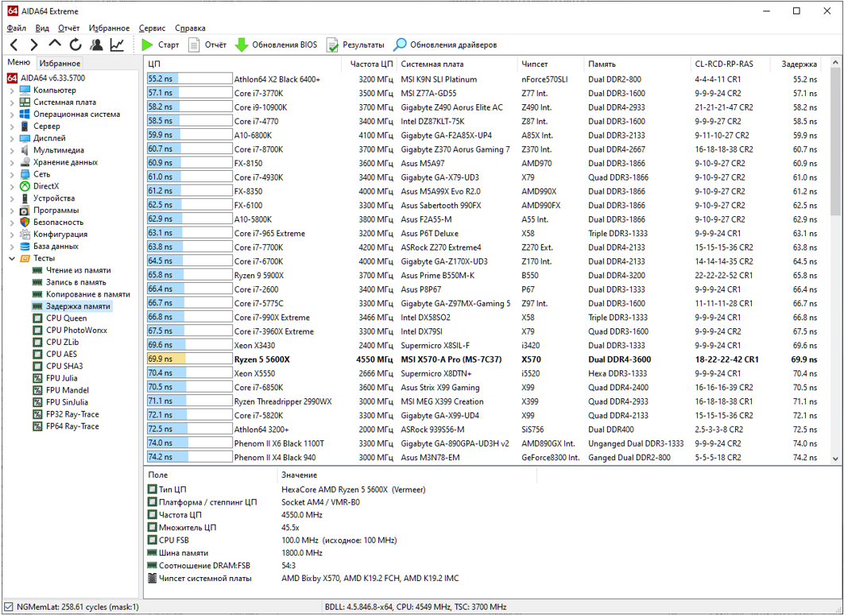844x616 pixels.
Task: Select the Ryzen 5 5600X result row
Action: tap(485, 359)
